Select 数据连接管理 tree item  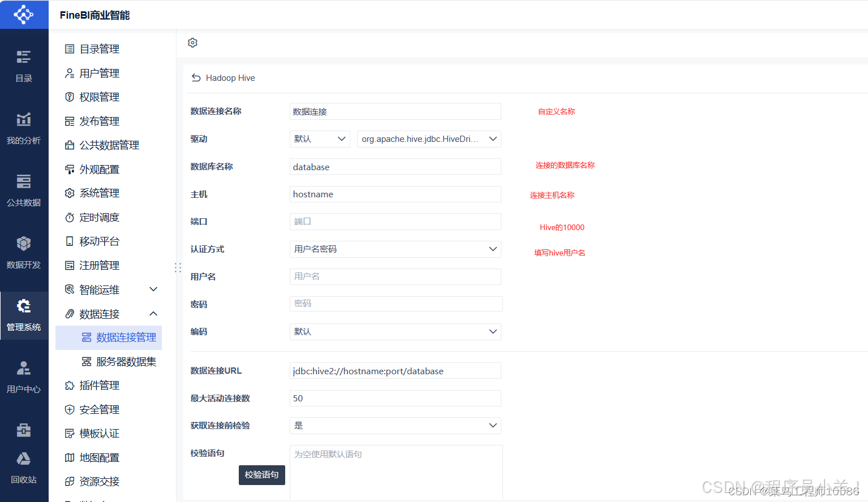click(x=109, y=337)
